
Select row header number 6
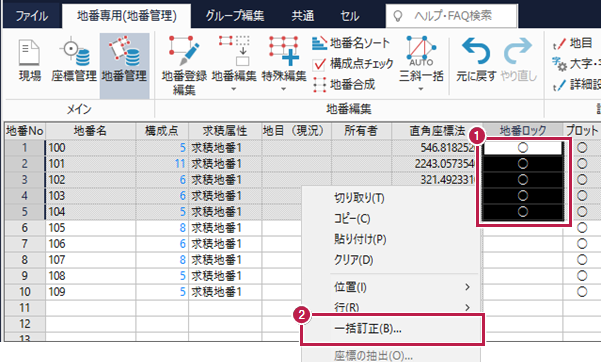coord(25,228)
